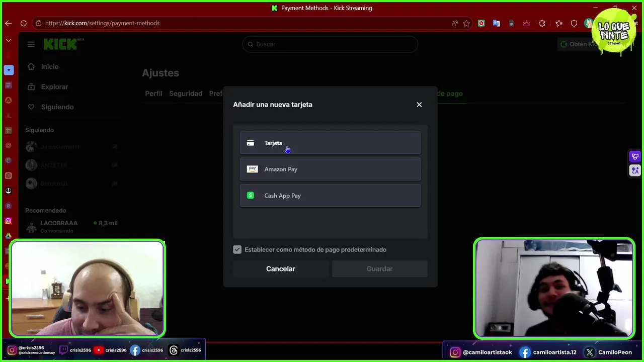Close the Añadir una nueva tarjeta dialog
Image resolution: width=644 pixels, height=362 pixels.
pos(419,105)
